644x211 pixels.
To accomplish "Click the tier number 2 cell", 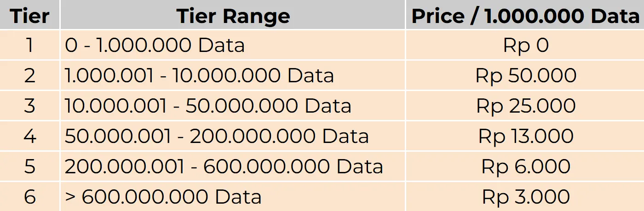I will click(x=30, y=75).
